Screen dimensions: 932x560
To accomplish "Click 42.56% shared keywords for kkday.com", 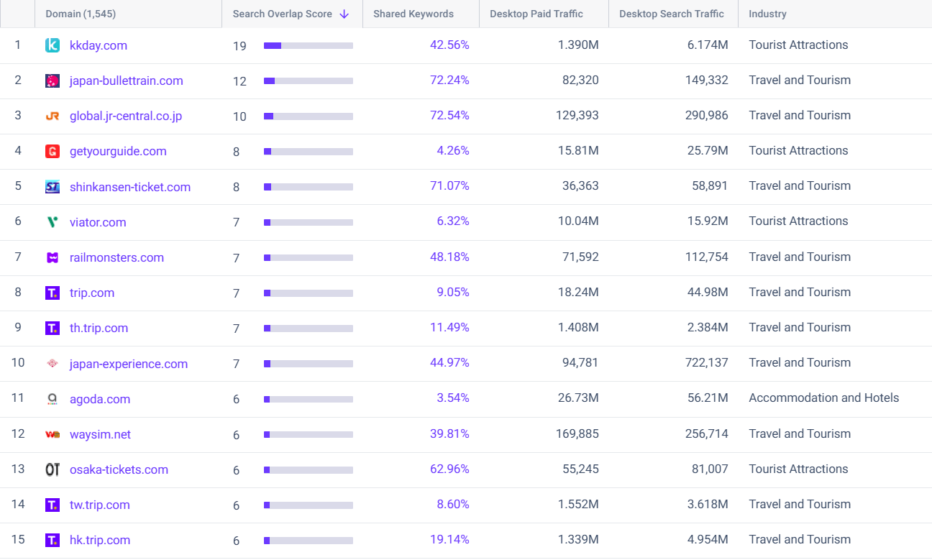I will point(449,45).
